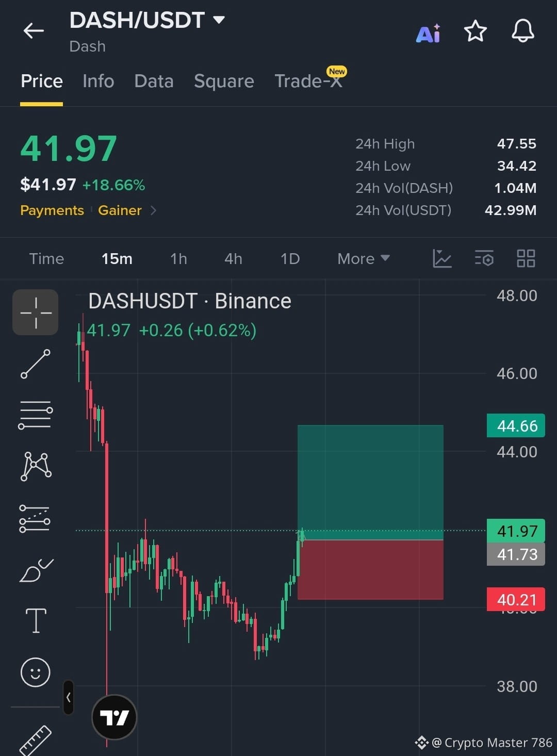Viewport: 557px width, 756px height.
Task: Click the 40.21 stop price label
Action: [516, 599]
